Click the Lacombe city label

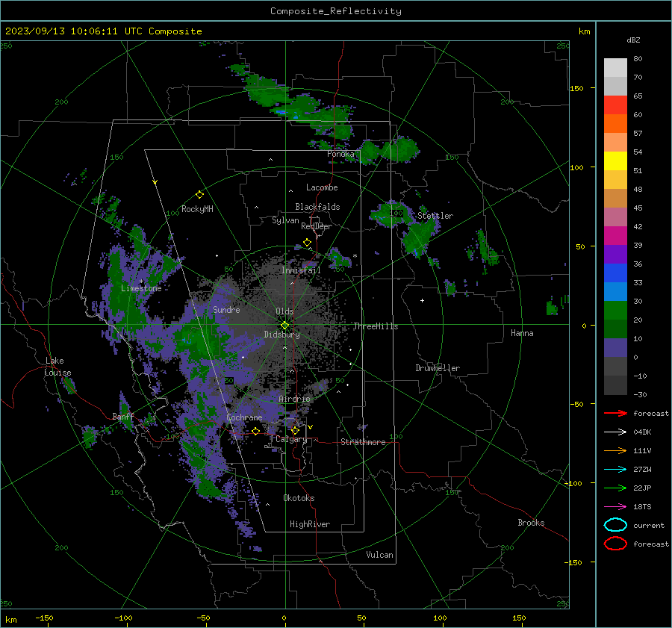322,187
